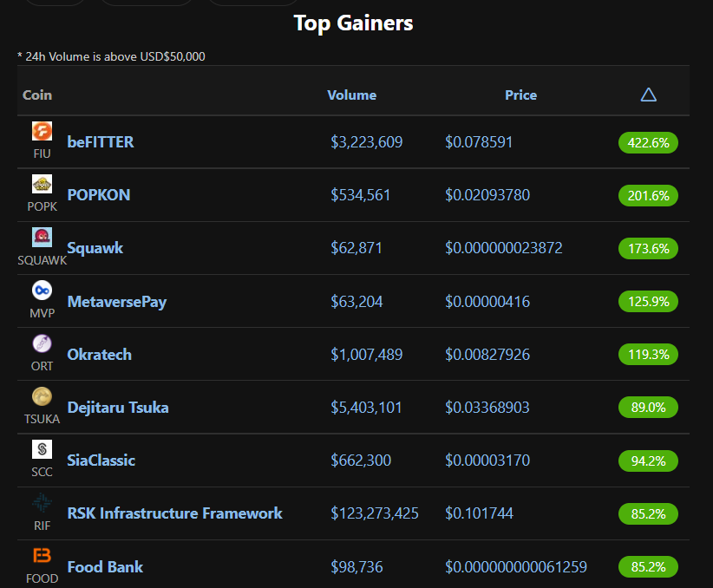Click the RSK Infrastructure Framework RIF logo
Viewport: 713px width, 588px height.
pos(42,502)
